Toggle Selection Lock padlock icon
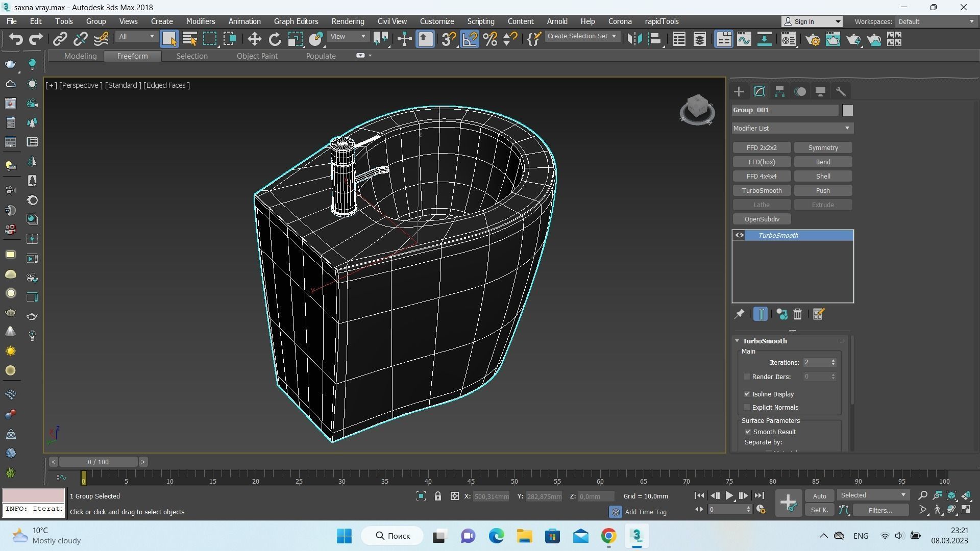Screen dimensions: 980x551 tap(438, 496)
